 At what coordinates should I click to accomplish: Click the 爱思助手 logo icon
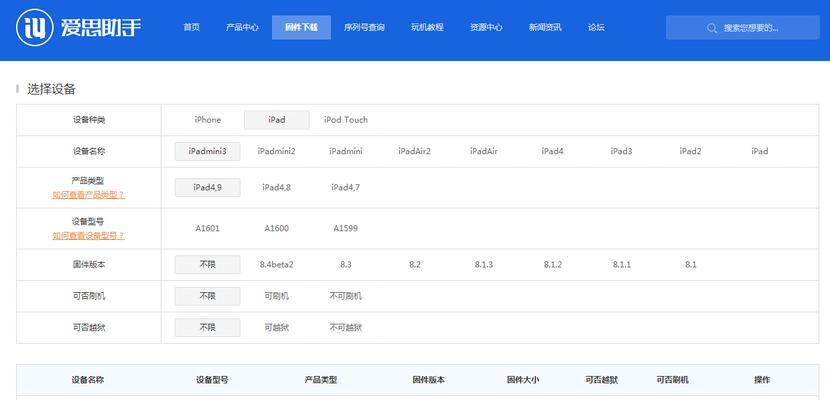click(34, 27)
